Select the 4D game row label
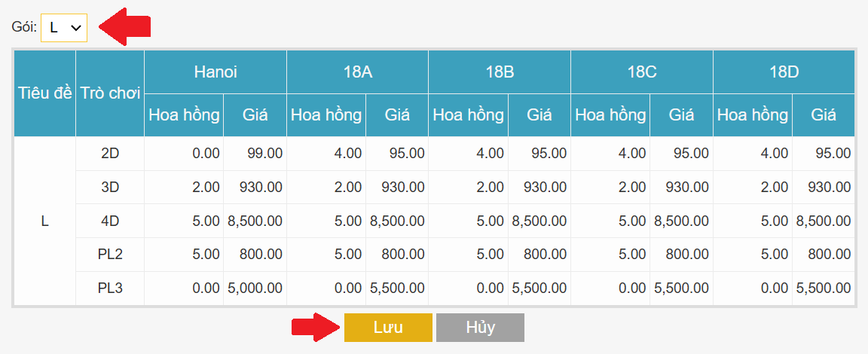Viewport: 868px width, 354px height. pyautogui.click(x=110, y=221)
